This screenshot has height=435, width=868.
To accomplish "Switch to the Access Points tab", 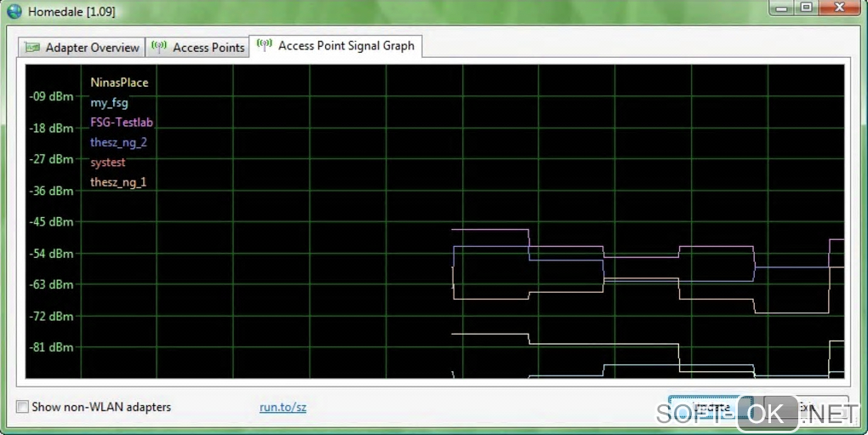I will click(198, 48).
